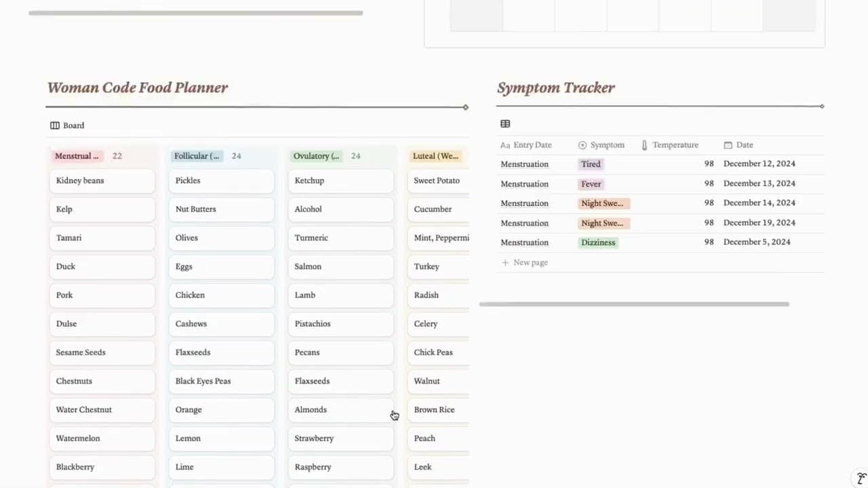Image resolution: width=868 pixels, height=488 pixels.
Task: Click the select-type icon beside Symptom header
Action: [x=583, y=145]
